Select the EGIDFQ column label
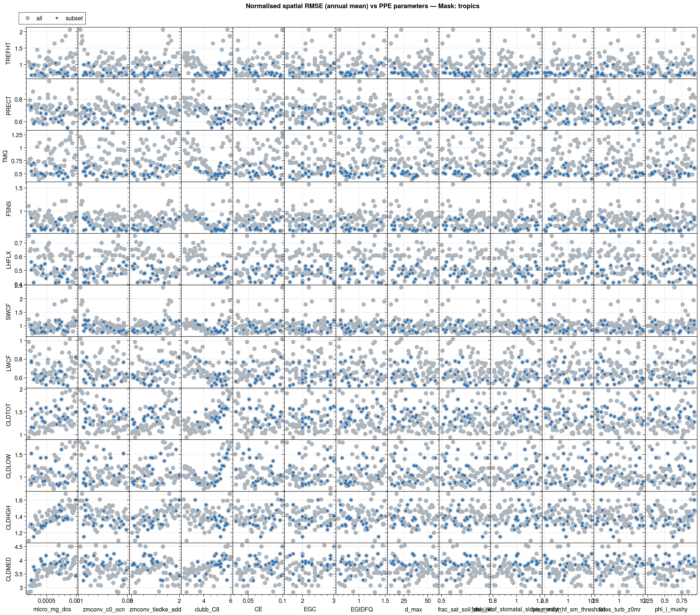700x615 pixels. pyautogui.click(x=362, y=609)
